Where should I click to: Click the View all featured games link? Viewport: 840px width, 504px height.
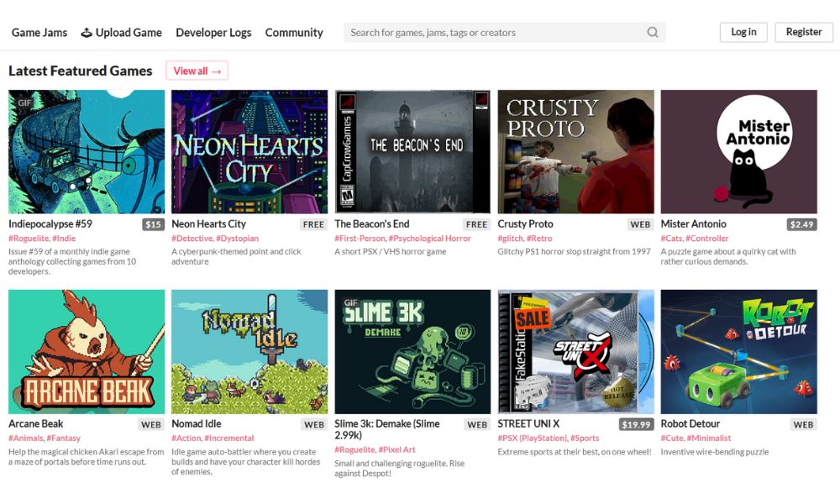(x=197, y=71)
